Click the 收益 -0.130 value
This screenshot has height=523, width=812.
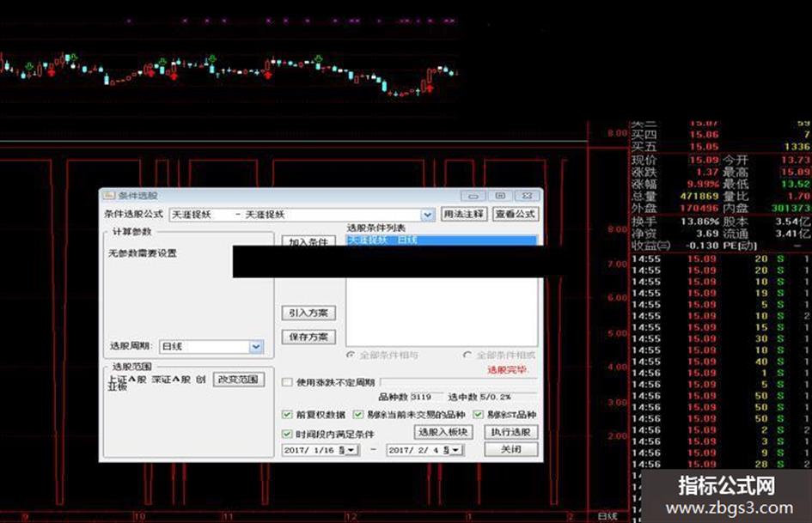coord(703,246)
